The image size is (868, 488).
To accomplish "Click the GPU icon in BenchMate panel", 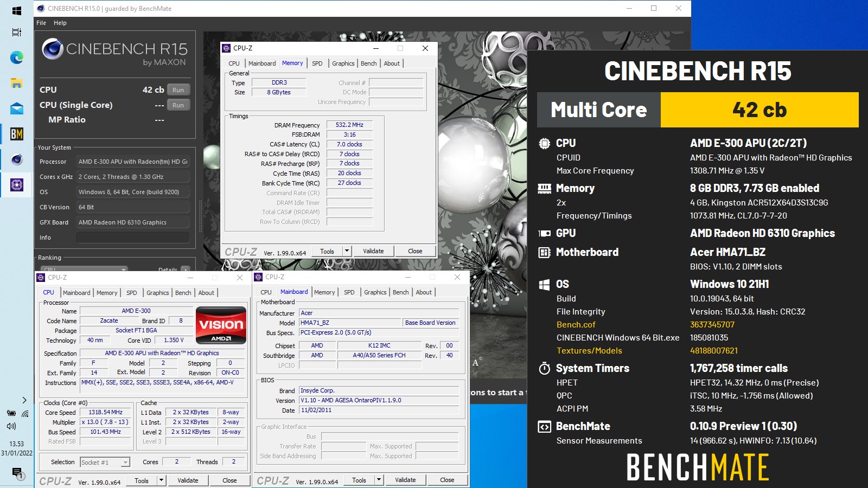I will click(x=544, y=233).
